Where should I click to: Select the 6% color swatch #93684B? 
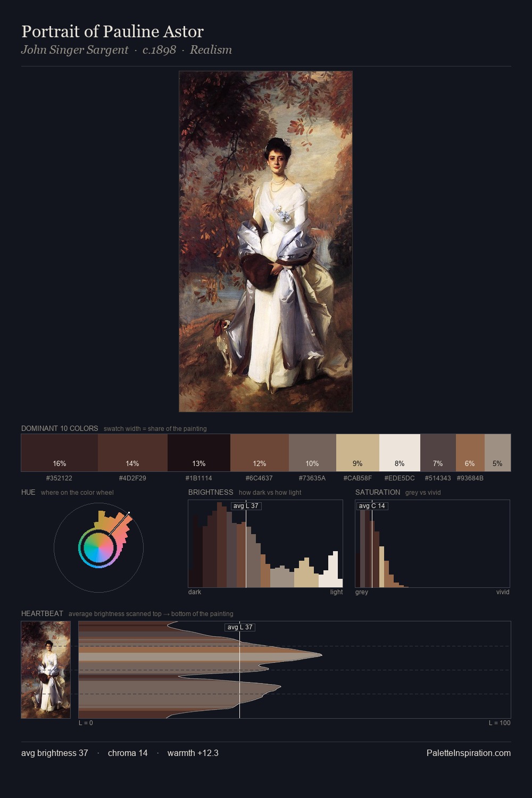click(x=470, y=453)
